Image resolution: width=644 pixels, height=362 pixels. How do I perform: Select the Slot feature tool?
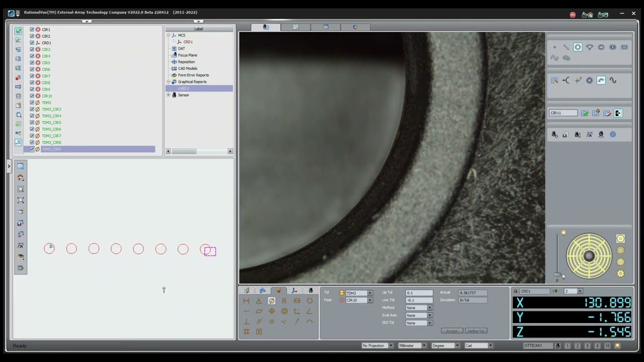point(613,47)
